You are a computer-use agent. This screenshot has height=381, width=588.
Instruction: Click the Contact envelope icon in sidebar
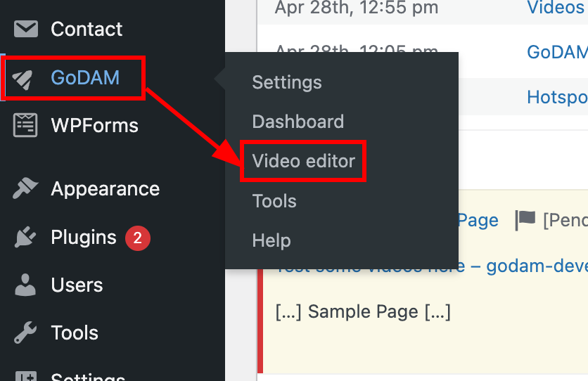[x=26, y=30]
